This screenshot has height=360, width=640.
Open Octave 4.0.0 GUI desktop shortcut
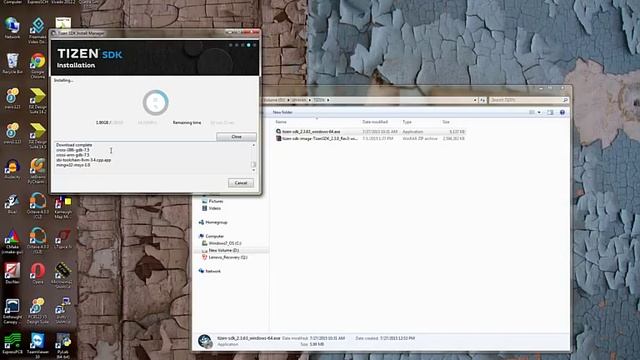pos(38,241)
